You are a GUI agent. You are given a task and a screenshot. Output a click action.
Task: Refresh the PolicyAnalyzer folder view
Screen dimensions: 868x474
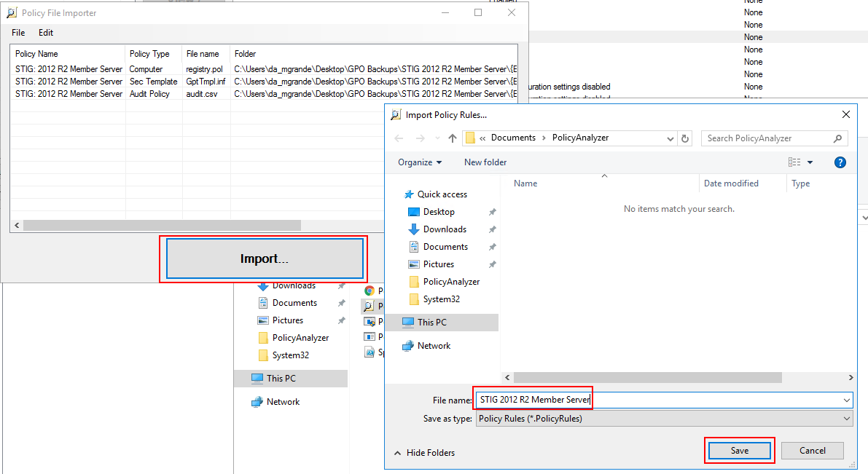(x=686, y=138)
